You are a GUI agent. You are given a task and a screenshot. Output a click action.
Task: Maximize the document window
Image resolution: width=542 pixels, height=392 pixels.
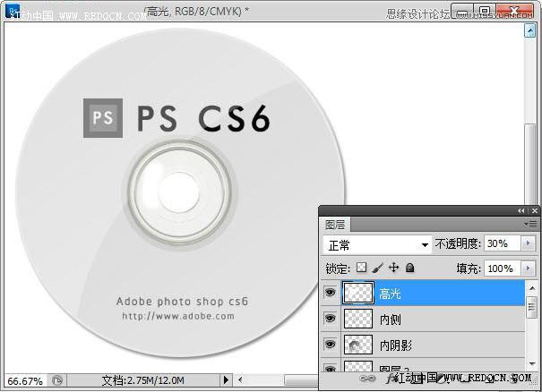click(486, 12)
